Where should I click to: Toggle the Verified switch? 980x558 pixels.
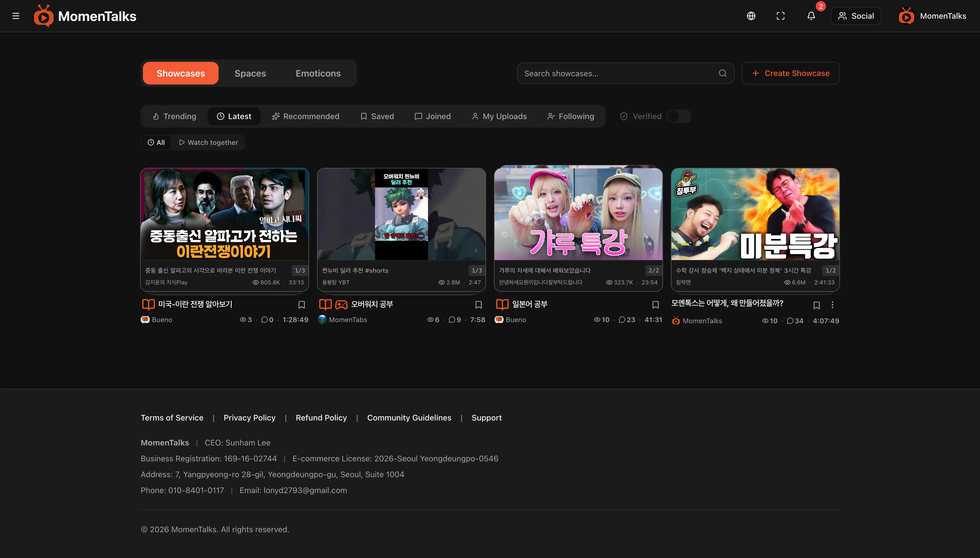point(679,116)
